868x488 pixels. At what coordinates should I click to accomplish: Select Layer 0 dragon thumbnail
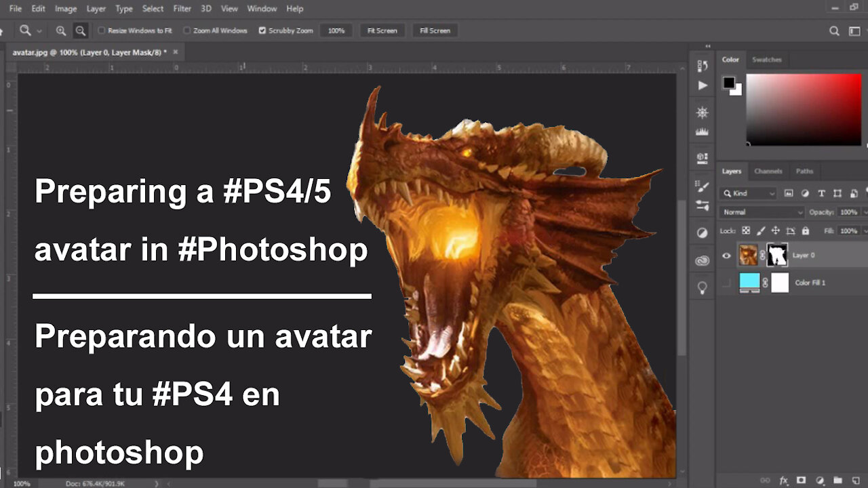pos(748,256)
